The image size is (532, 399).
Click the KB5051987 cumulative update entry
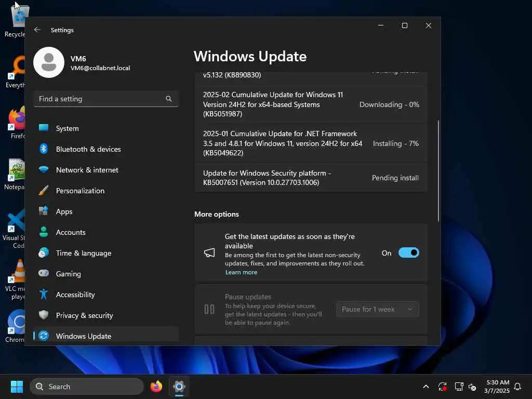point(311,104)
